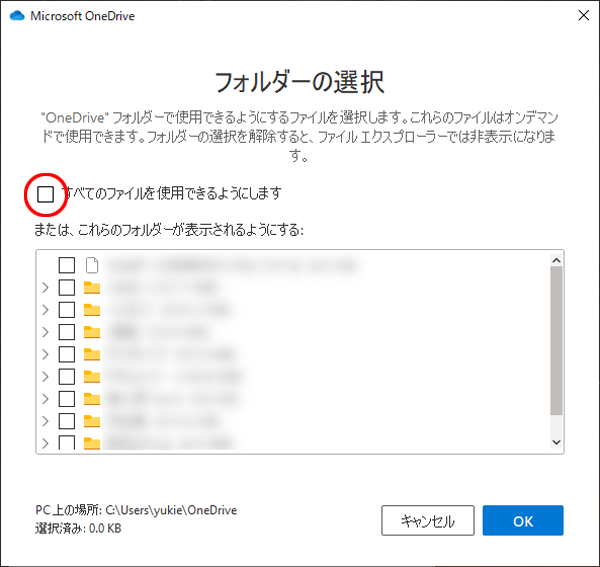Click the 選択済み: 0.0 KB status text
This screenshot has height=567, width=600.
point(78,528)
